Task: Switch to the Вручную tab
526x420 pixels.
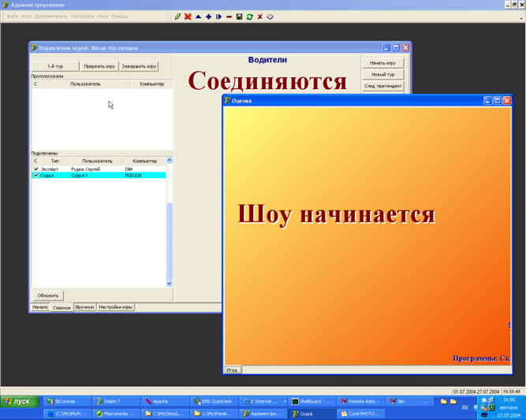Action: (84, 307)
